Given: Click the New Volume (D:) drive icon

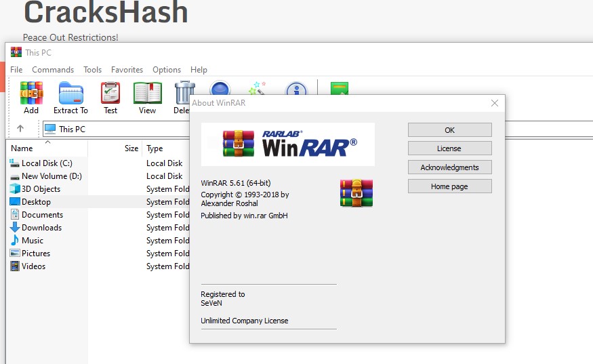Looking at the screenshot, I should point(15,176).
